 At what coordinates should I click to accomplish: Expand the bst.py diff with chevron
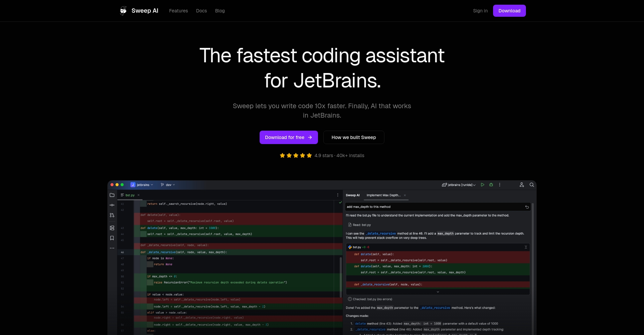(x=438, y=292)
